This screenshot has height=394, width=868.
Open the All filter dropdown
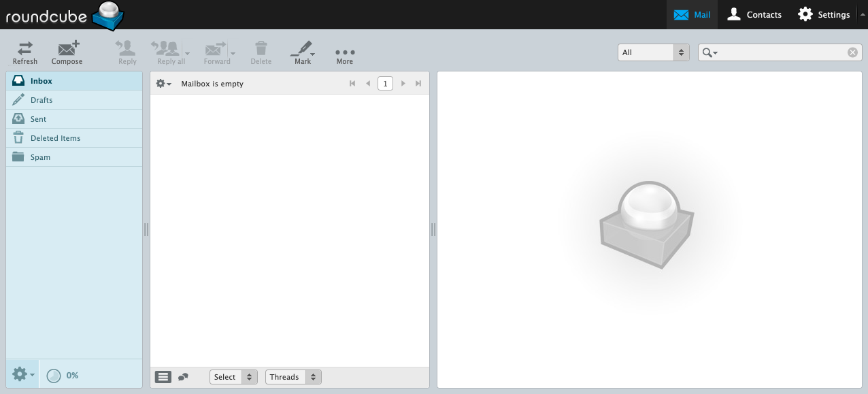(x=654, y=52)
